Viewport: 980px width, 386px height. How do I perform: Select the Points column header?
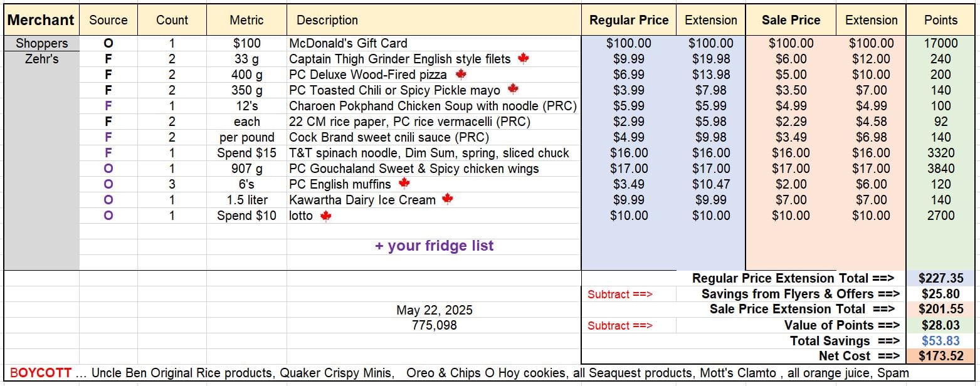coord(940,20)
